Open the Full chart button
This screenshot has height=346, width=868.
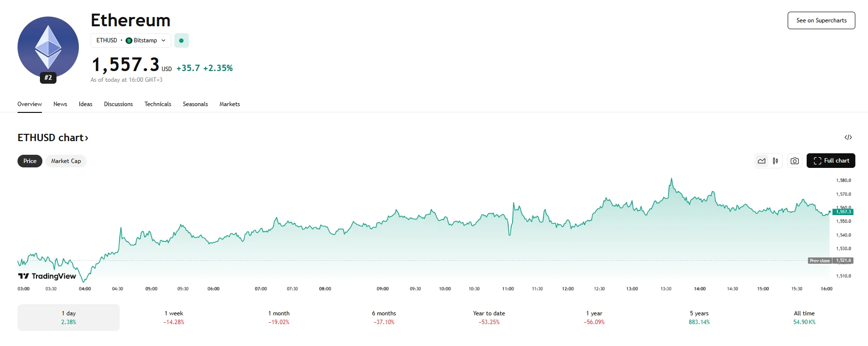pos(831,161)
